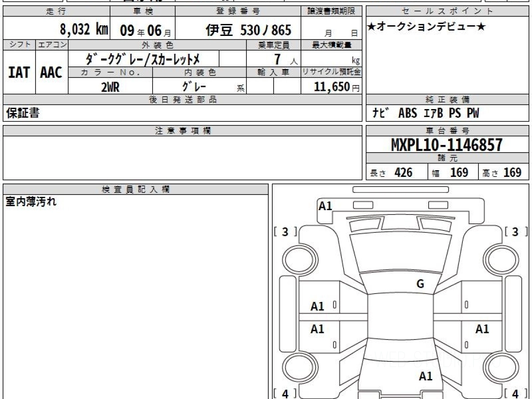This screenshot has height=399, width=532.
Task: Click the IAT shift value
Action: 19,73
